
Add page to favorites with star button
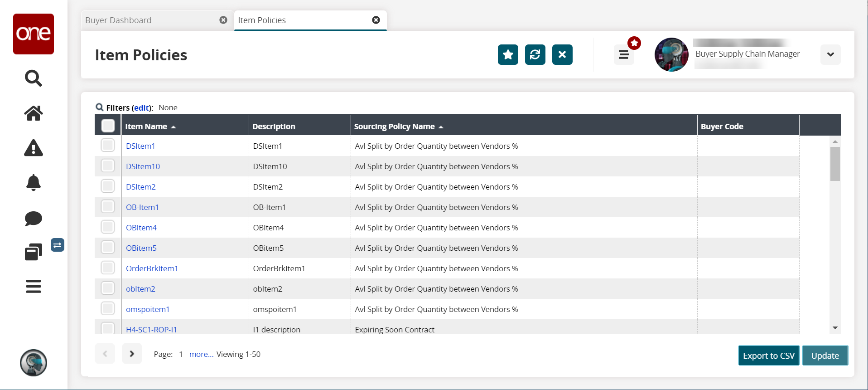click(508, 55)
